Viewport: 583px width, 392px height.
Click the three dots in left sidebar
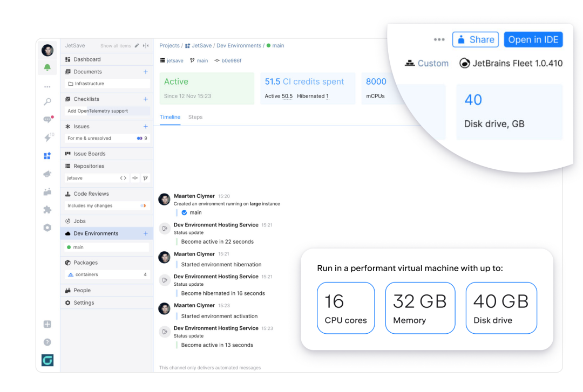pos(47,87)
